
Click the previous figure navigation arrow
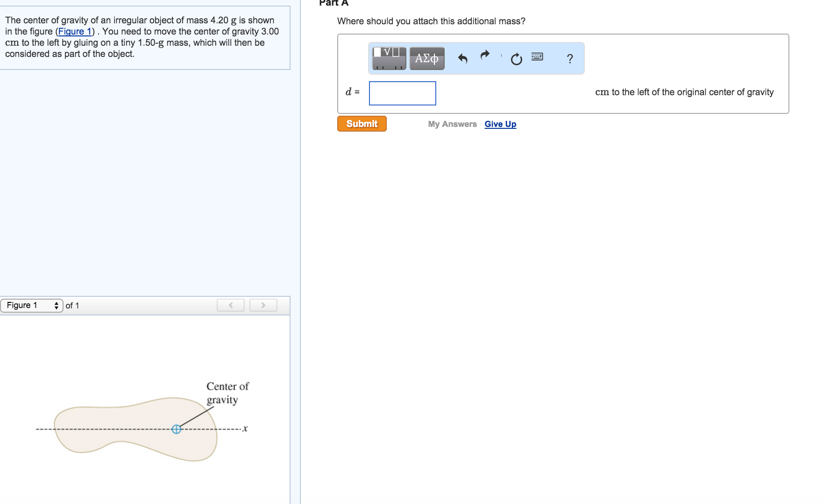[x=230, y=305]
